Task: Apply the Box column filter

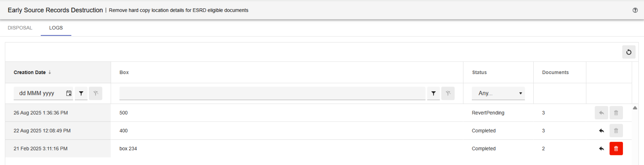Action: [433, 93]
